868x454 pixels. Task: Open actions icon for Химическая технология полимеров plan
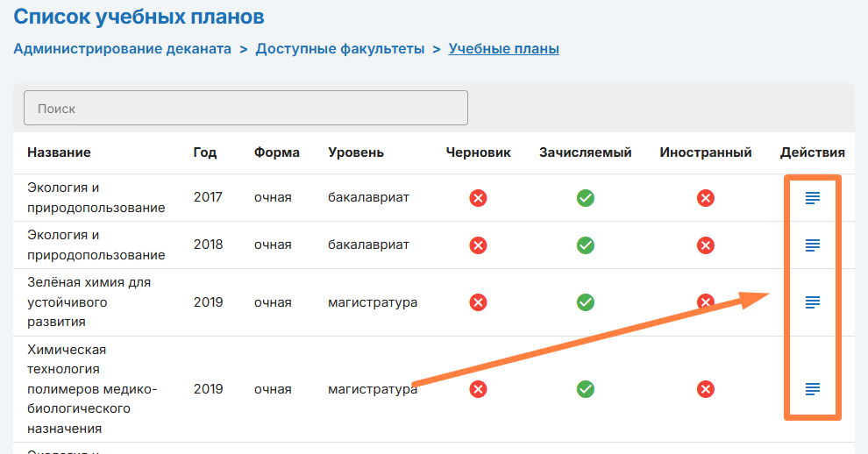pyautogui.click(x=813, y=389)
